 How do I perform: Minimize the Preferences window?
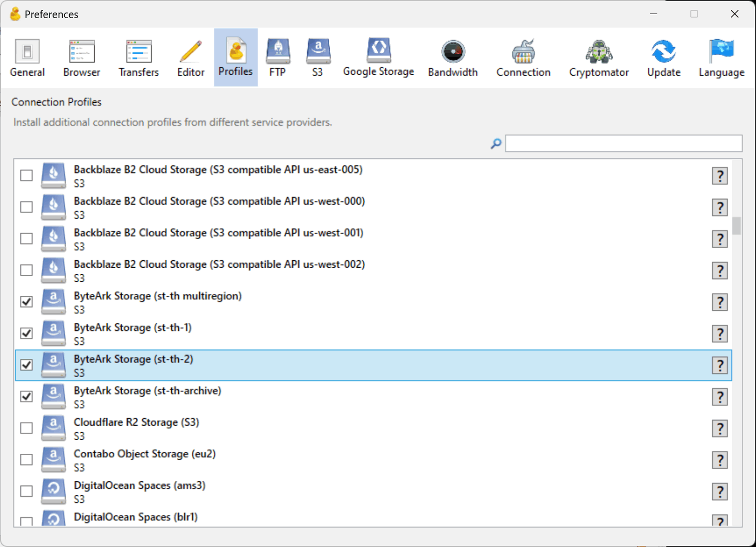click(x=653, y=14)
